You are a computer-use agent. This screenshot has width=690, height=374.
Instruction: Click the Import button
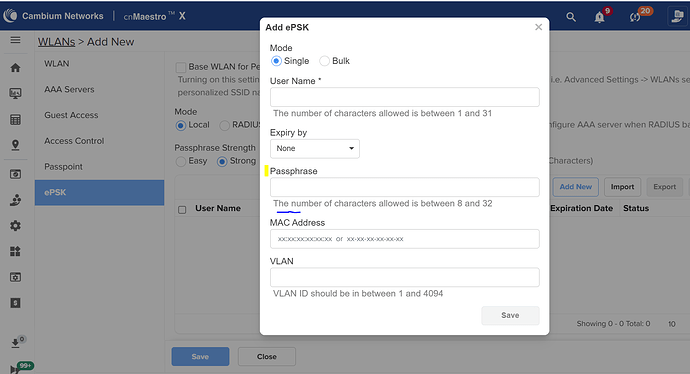[622, 187]
